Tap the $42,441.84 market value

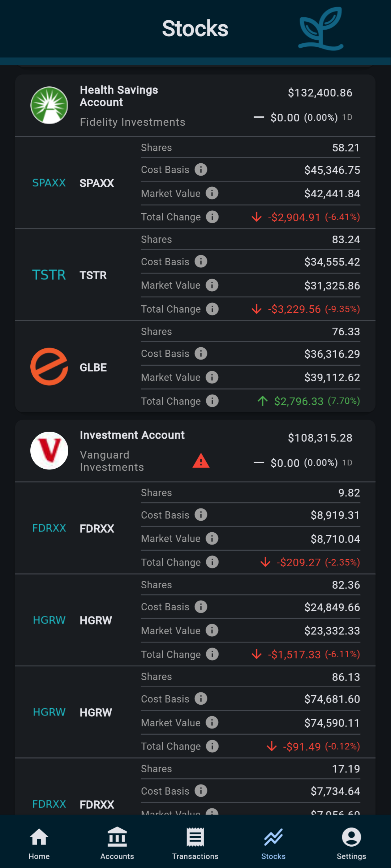click(x=332, y=193)
